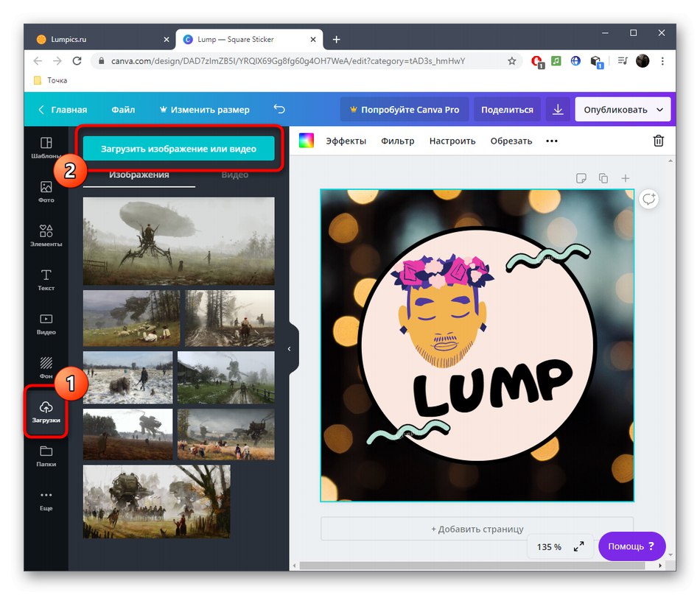Go back in browser history
This screenshot has height=595, width=700.
click(38, 60)
